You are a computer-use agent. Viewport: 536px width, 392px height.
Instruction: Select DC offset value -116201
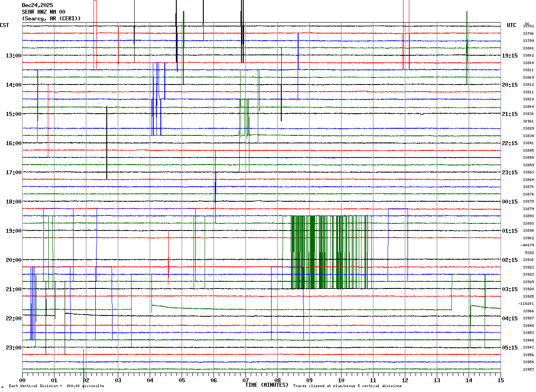pyautogui.click(x=526, y=304)
